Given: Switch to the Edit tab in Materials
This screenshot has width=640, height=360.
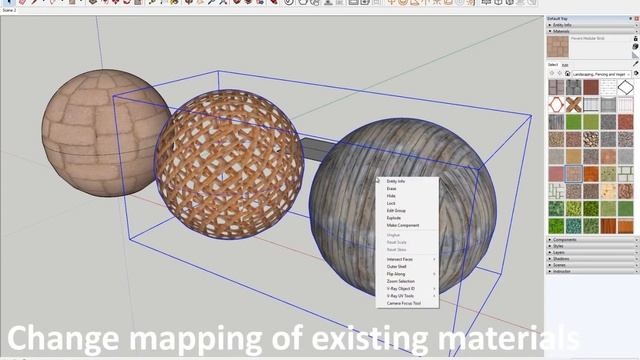Looking at the screenshot, I should click(565, 64).
